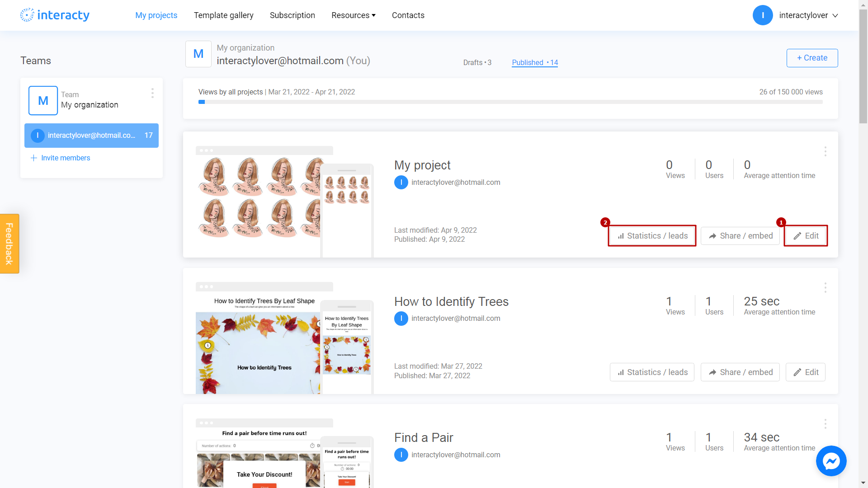
Task: Open Team My organization options menu
Action: [x=152, y=93]
